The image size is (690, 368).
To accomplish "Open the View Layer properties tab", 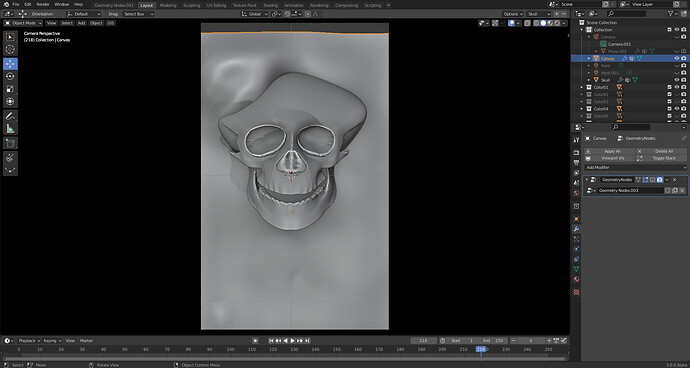I will coord(576,173).
